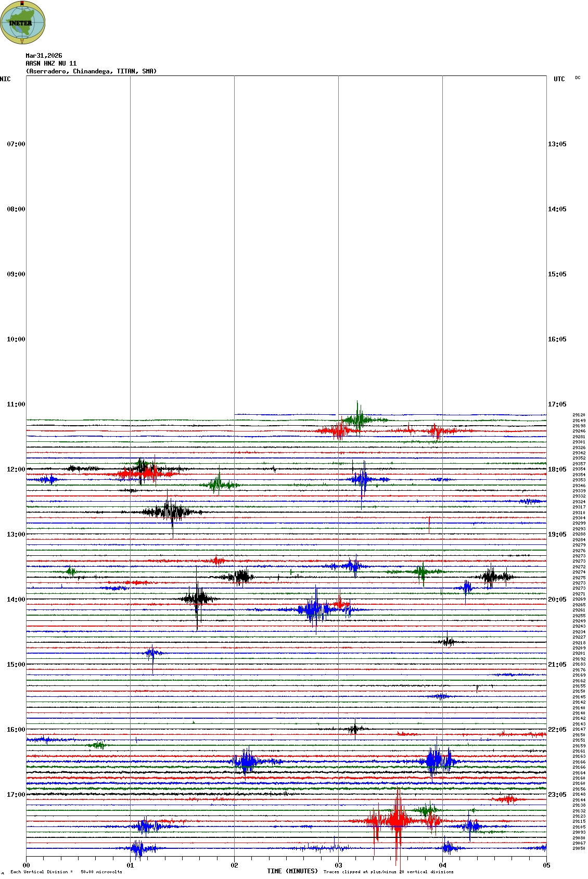The height and width of the screenshot is (879, 588).
Task: Click minute 00 on the time axis
Action: click(x=26, y=865)
